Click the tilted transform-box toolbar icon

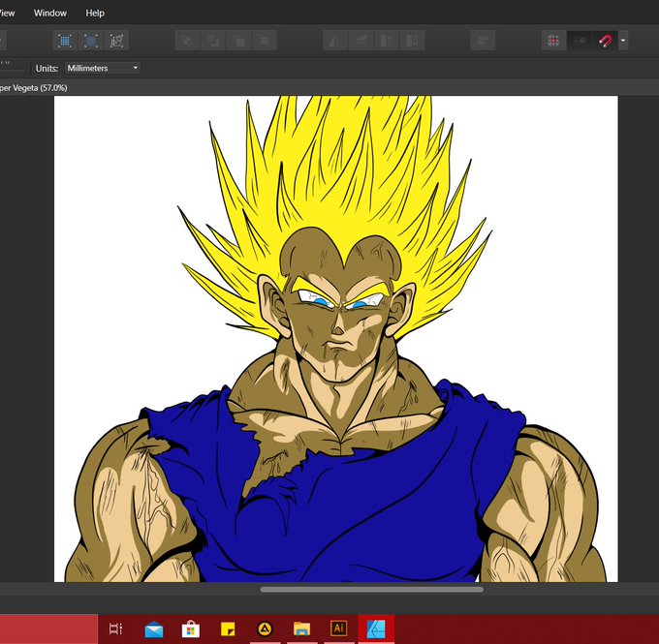[x=116, y=41]
